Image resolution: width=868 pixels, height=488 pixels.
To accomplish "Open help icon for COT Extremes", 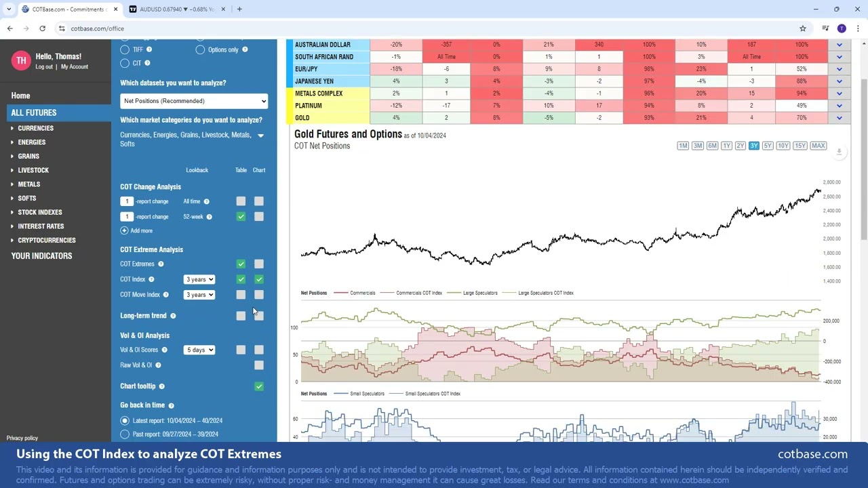I will tap(161, 264).
